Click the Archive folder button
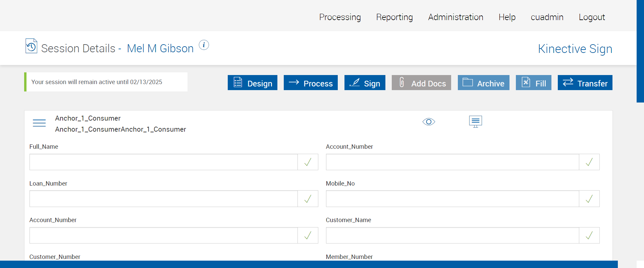 [x=484, y=83]
